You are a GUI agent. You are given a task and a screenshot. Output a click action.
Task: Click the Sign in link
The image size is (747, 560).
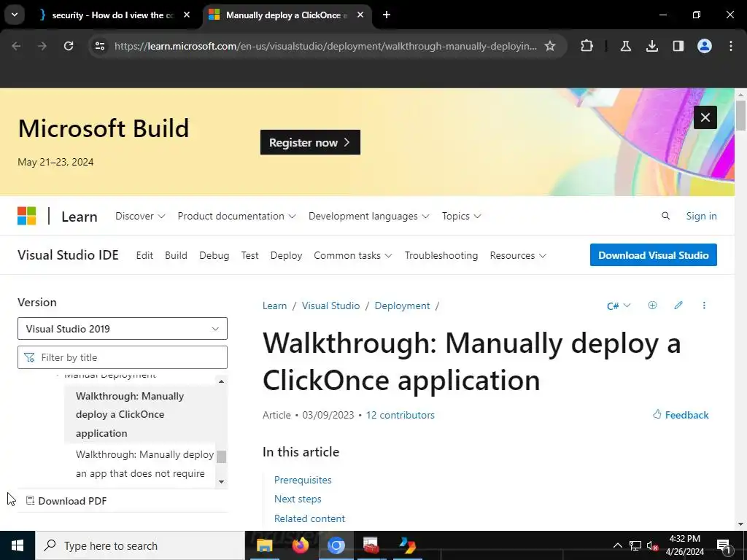(x=701, y=216)
